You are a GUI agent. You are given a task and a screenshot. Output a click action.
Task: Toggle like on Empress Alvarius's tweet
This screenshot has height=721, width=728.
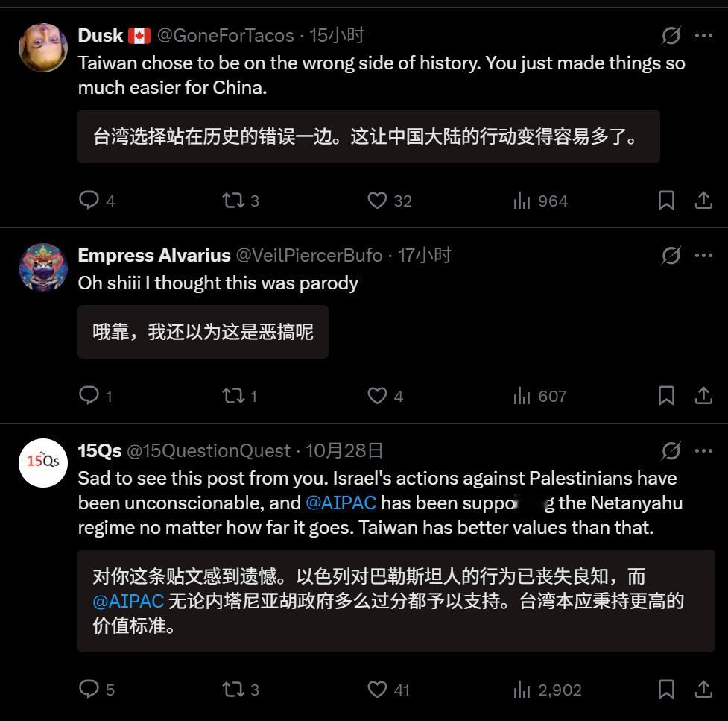pyautogui.click(x=377, y=396)
